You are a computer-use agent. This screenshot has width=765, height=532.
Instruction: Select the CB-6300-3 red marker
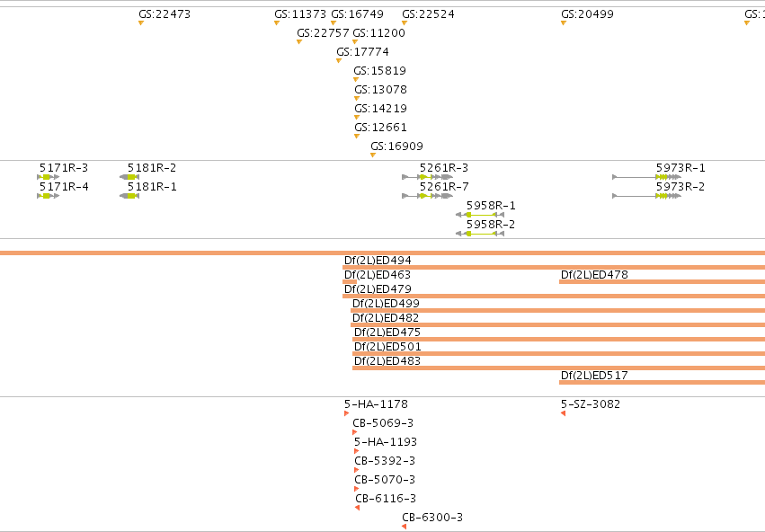click(x=404, y=527)
